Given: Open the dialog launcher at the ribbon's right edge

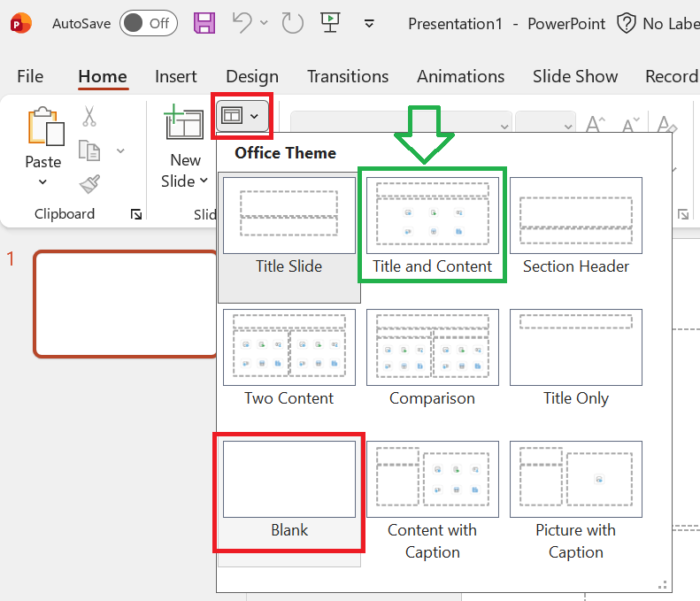Looking at the screenshot, I should (683, 214).
